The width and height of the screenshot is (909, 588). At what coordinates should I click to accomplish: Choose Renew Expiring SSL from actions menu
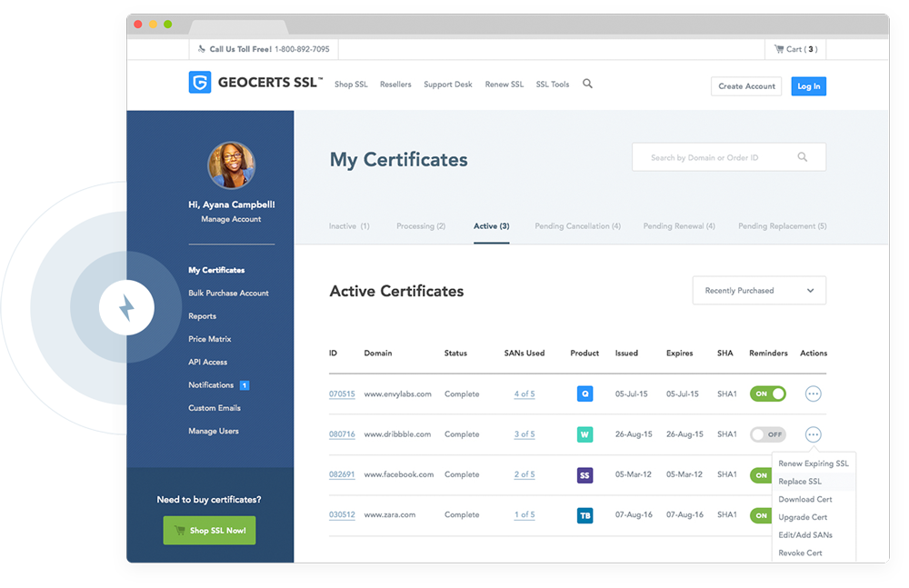(x=814, y=463)
